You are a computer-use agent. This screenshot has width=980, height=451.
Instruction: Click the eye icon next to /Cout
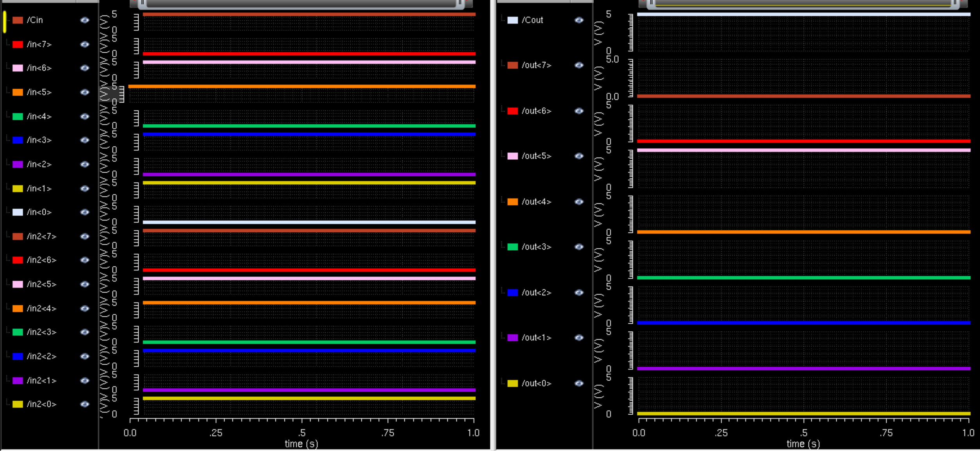pos(579,20)
